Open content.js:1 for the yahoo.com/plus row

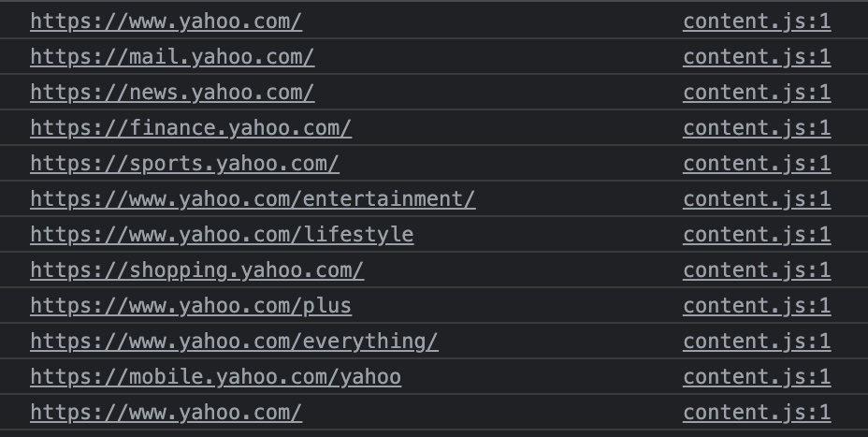757,306
